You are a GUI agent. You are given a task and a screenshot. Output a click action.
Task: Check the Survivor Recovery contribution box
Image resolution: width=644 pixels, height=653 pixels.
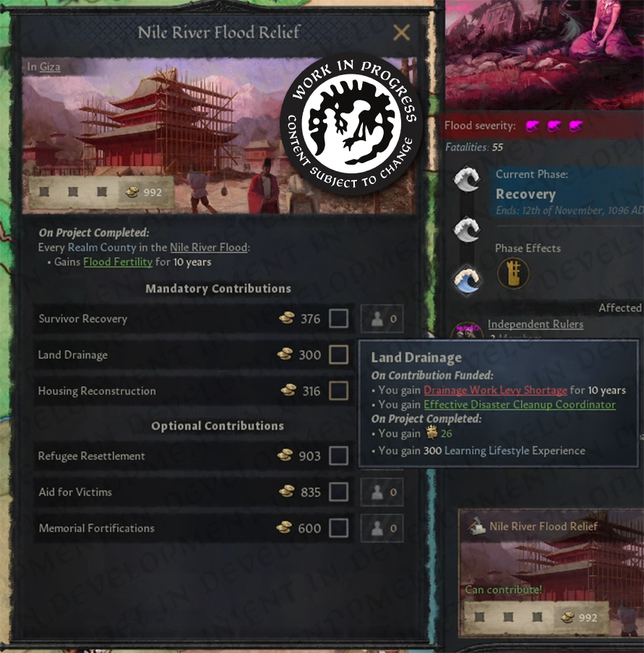point(338,319)
